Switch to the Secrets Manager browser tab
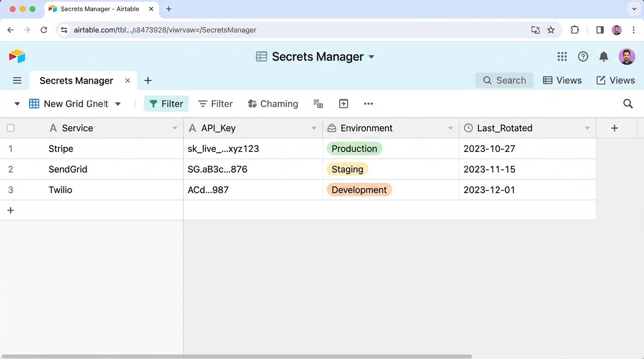Viewport: 644px width, 359px height. pyautogui.click(x=101, y=8)
